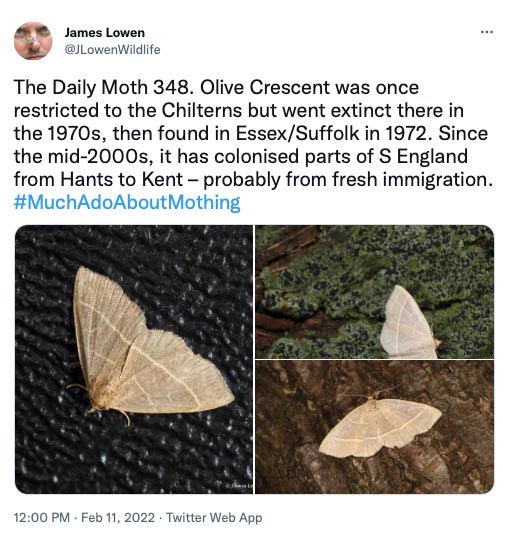This screenshot has width=508, height=533.
Task: Click the tweet text starting The Daily Moth
Action: (253, 134)
